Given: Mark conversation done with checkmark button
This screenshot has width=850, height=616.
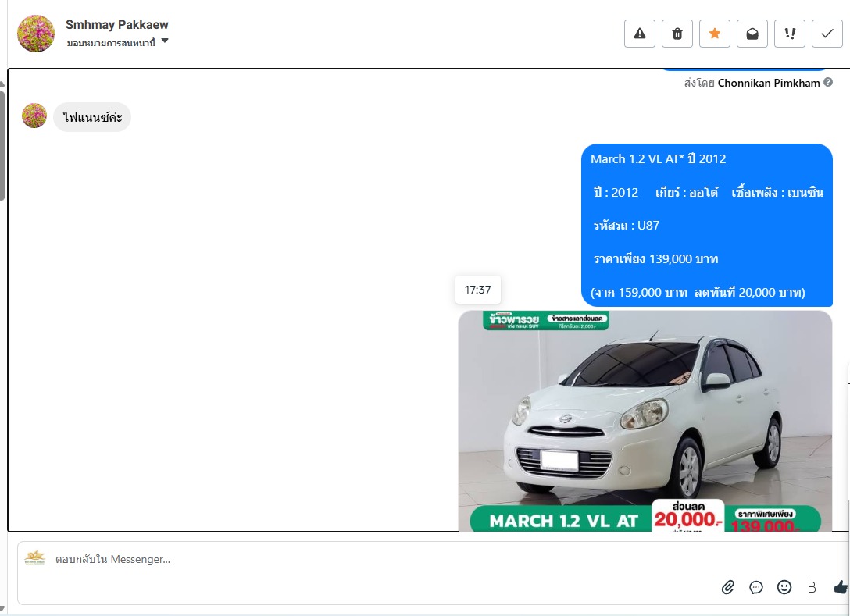Looking at the screenshot, I should click(x=827, y=34).
